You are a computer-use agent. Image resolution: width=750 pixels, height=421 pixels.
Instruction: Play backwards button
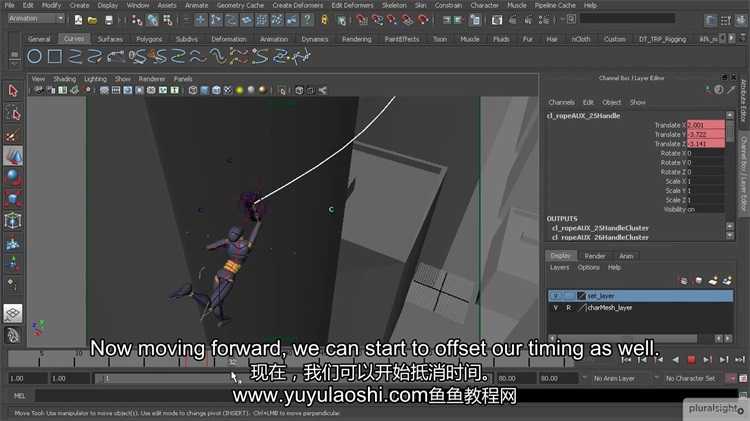tap(675, 359)
